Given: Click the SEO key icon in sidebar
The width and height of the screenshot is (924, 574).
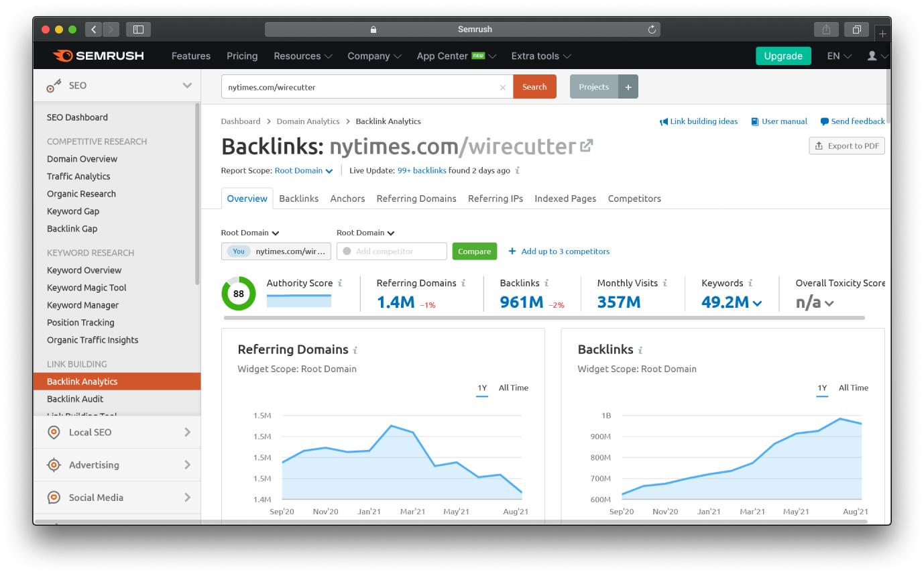Looking at the screenshot, I should [54, 85].
